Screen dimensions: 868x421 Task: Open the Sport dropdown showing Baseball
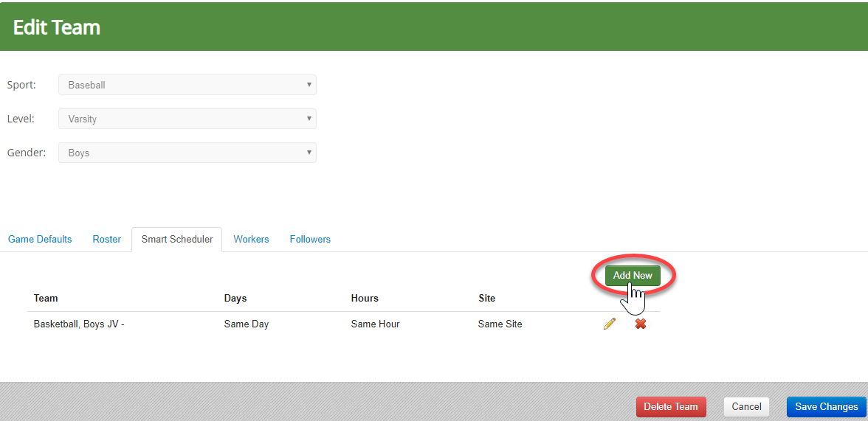click(x=187, y=86)
